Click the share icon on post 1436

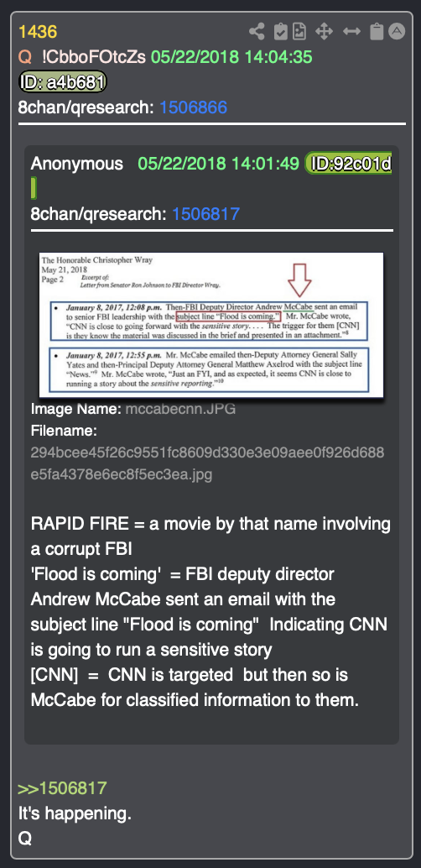pyautogui.click(x=256, y=32)
